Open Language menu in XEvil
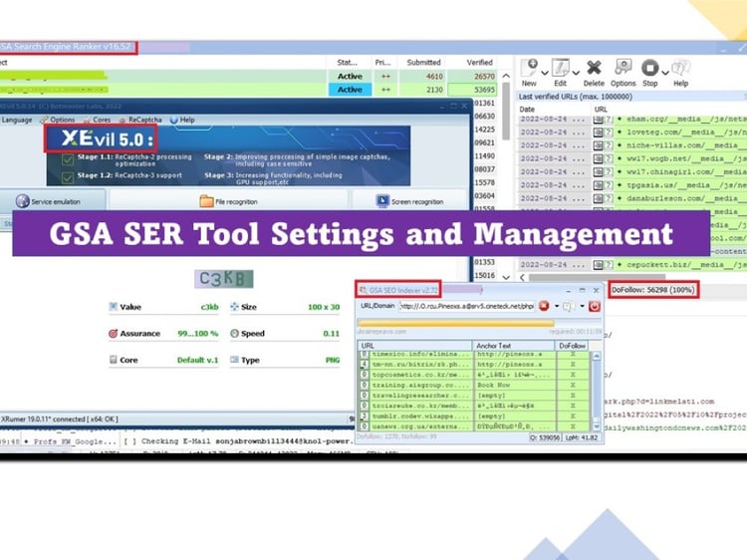 17,120
